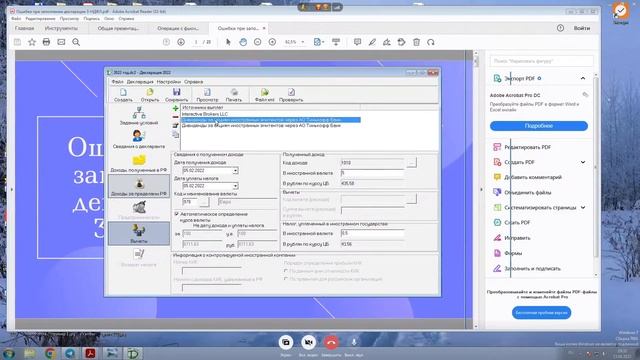The image size is (640, 360).
Task: Click the blue Подробнее button
Action: tap(539, 126)
